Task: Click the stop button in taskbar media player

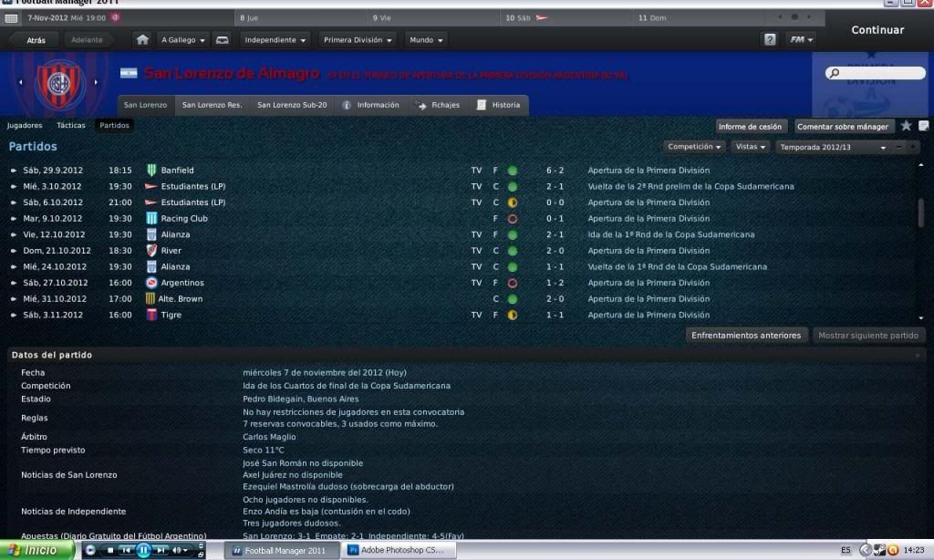Action: [110, 551]
